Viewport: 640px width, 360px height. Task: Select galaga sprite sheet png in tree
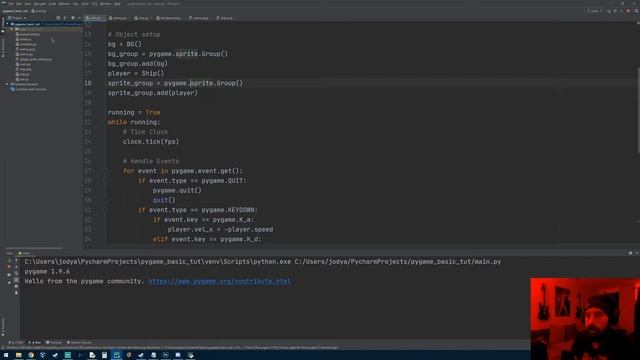click(33, 59)
